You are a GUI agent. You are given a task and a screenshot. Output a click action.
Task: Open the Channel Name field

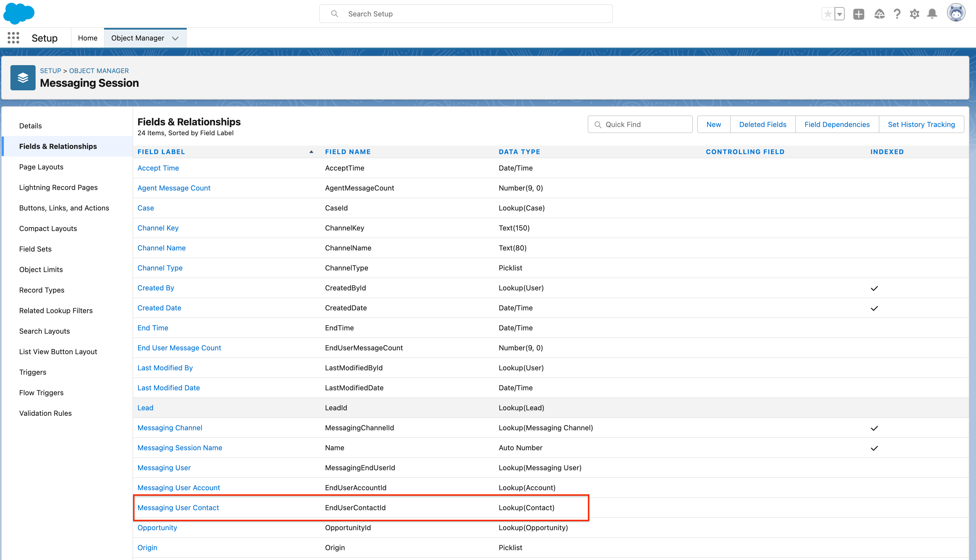click(x=162, y=248)
